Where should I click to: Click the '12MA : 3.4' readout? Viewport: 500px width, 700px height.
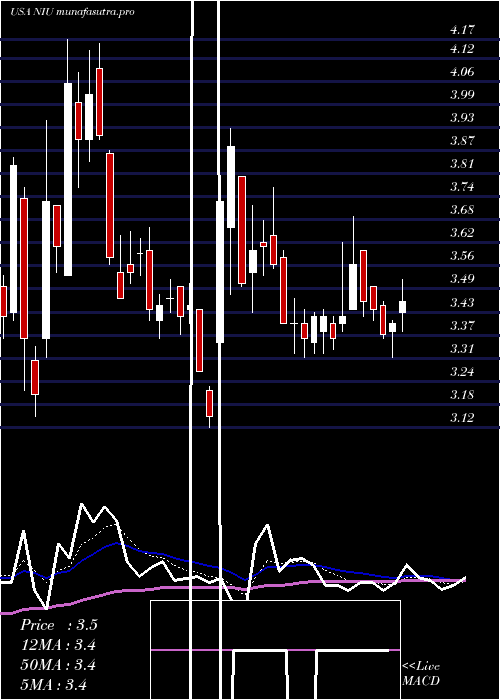[x=58, y=645]
